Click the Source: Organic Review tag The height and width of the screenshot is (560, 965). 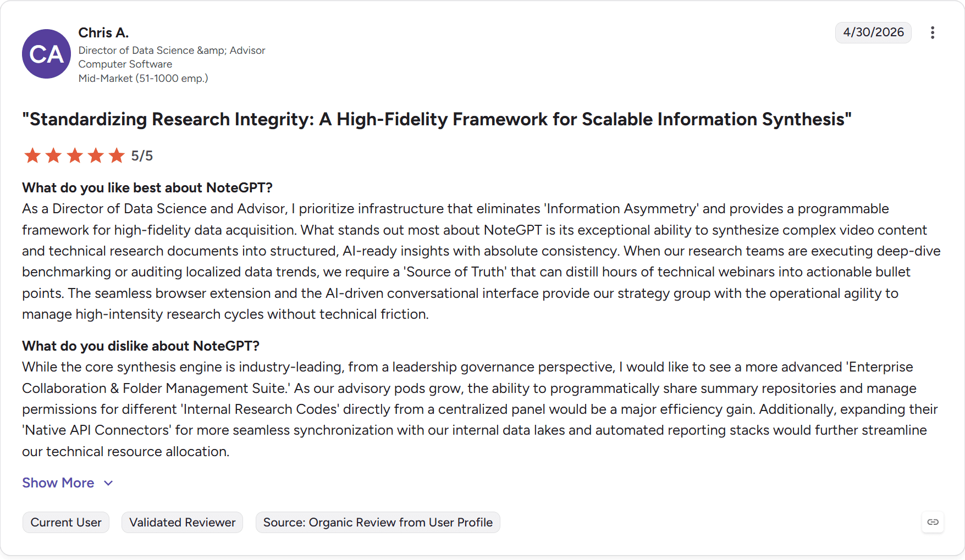(x=378, y=522)
